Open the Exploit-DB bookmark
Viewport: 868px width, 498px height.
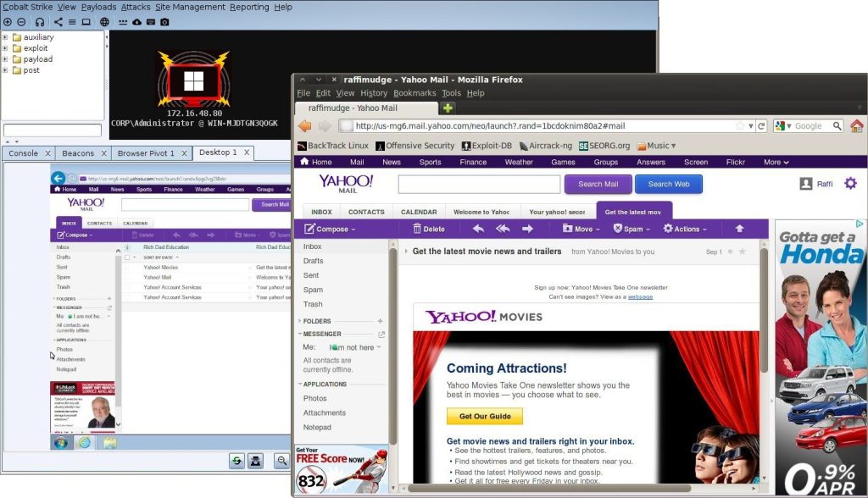pyautogui.click(x=487, y=146)
